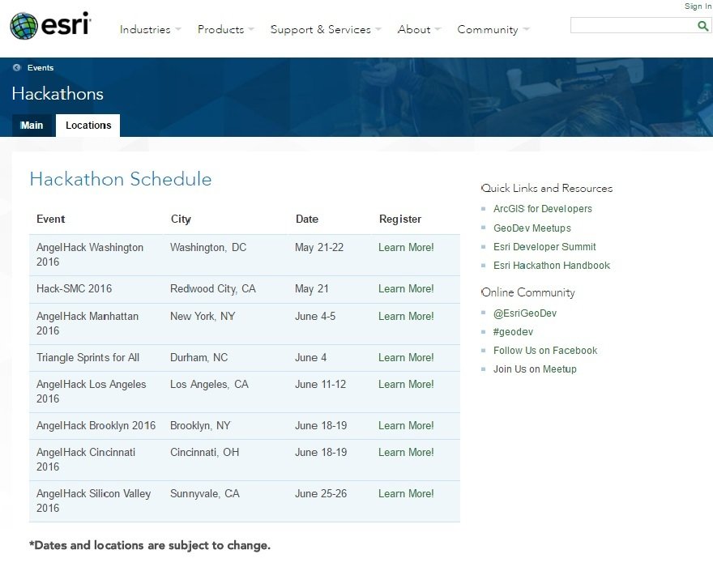
Task: Click the Online Community heading
Action: [x=528, y=292]
